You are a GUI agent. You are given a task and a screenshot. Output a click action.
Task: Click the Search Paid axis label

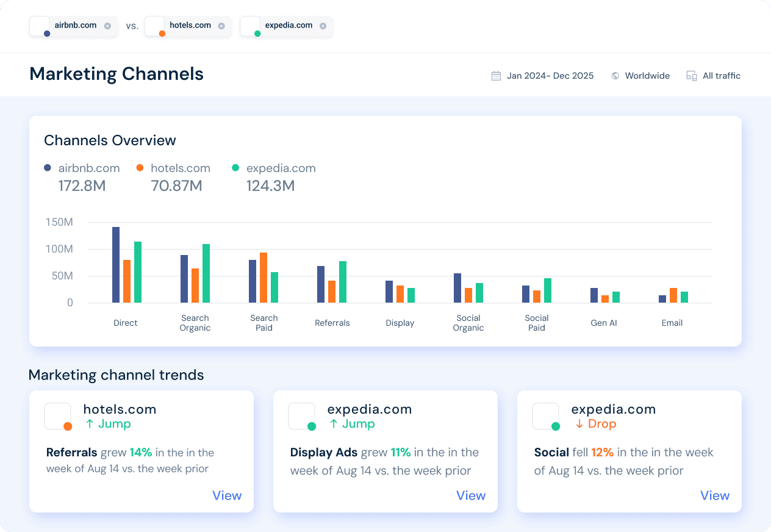point(264,323)
